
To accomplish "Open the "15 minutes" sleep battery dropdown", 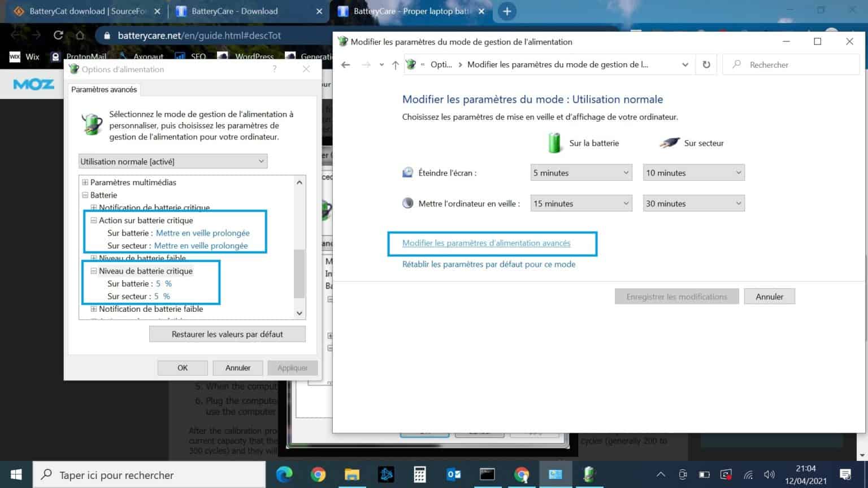I will click(581, 203).
